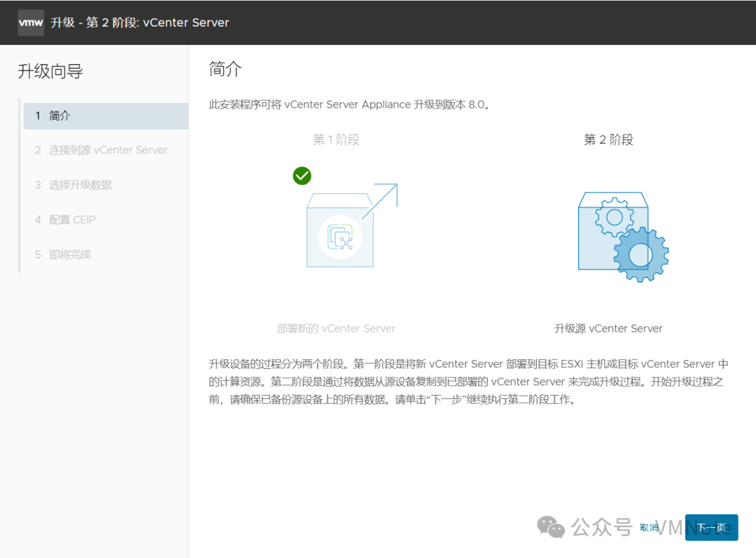The image size is (756, 558).
Task: Click the 部署新的 vCenter Server caption
Action: point(336,328)
